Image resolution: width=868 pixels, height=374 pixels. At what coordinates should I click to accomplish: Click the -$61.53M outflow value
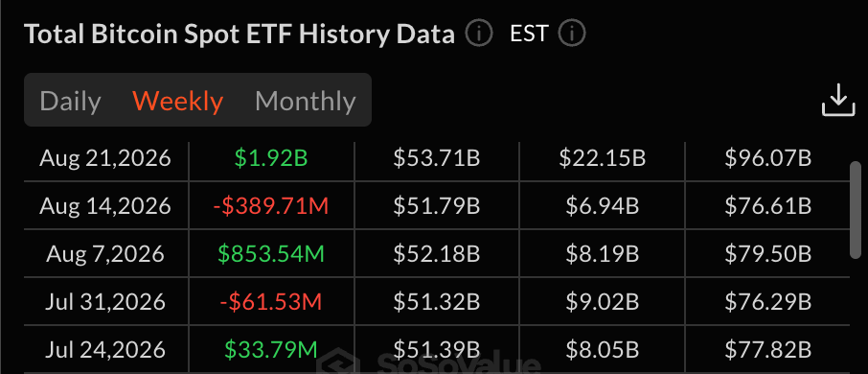click(271, 302)
